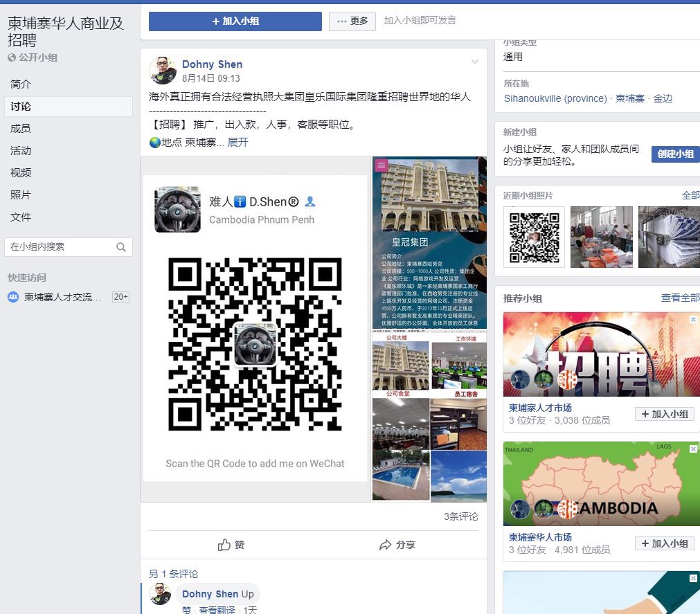Open the Sihanoukville (province) location link
The width and height of the screenshot is (700, 614).
tap(555, 98)
